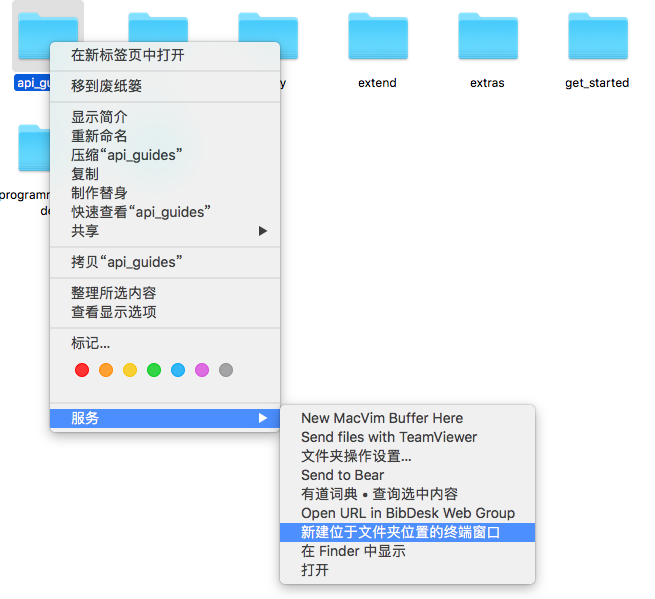Screen dimensions: 655x599
Task: Open the extend folder icon
Action: click(377, 38)
